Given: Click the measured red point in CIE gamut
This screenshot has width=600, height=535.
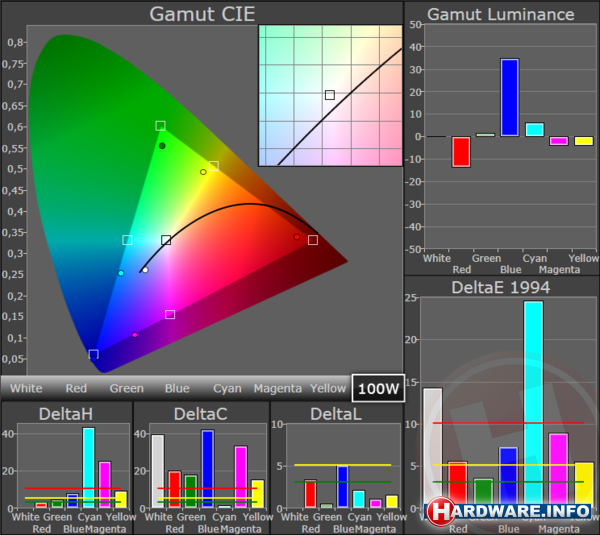Looking at the screenshot, I should pos(297,237).
